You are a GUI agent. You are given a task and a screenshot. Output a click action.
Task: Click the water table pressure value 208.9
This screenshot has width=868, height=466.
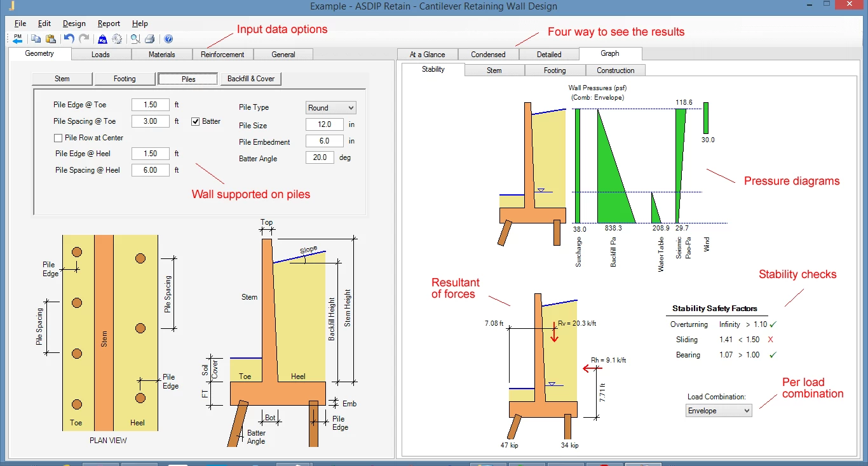[x=661, y=229]
